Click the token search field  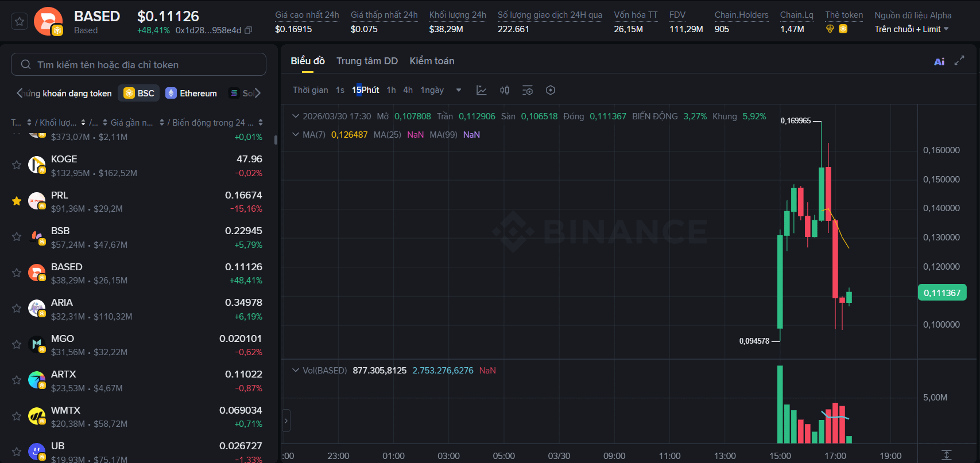click(138, 64)
